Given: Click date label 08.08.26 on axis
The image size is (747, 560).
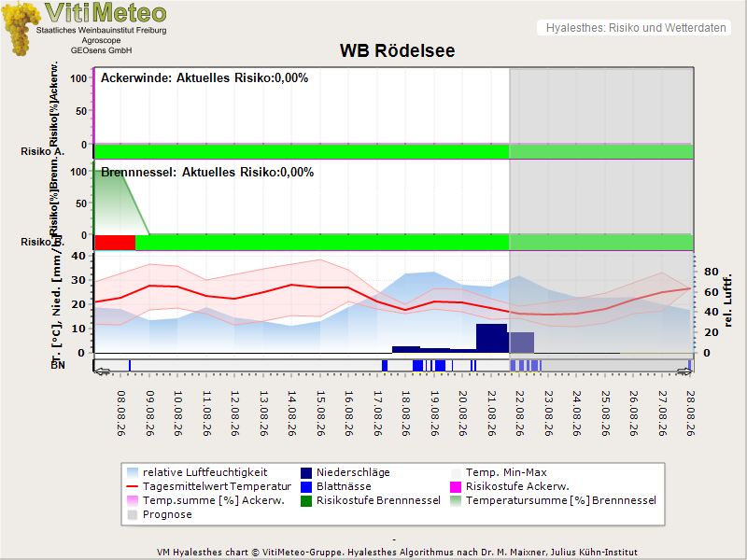Looking at the screenshot, I should click(121, 413).
